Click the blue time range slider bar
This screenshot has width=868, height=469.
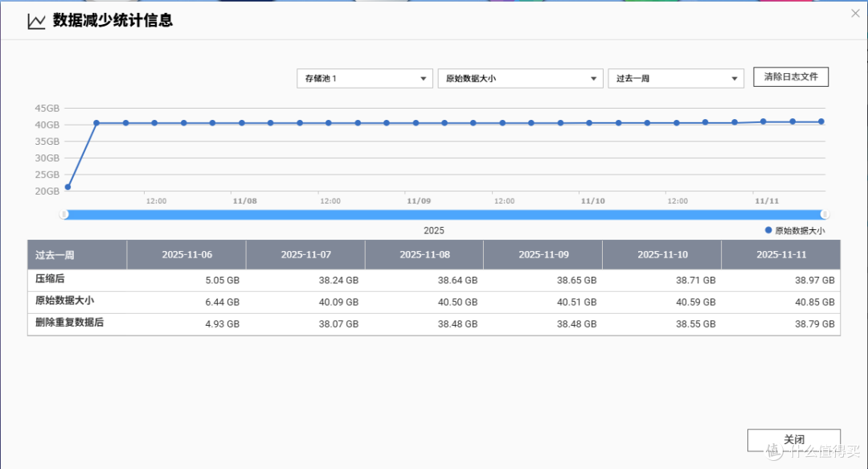444,214
